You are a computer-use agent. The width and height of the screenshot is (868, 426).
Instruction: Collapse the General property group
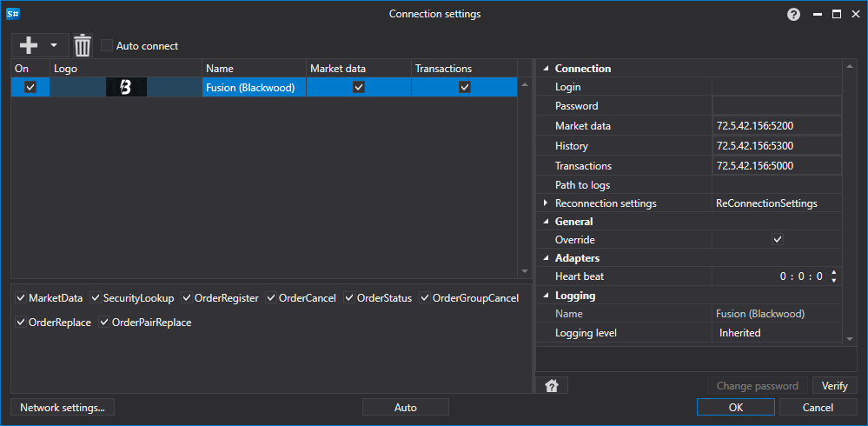[x=547, y=222]
